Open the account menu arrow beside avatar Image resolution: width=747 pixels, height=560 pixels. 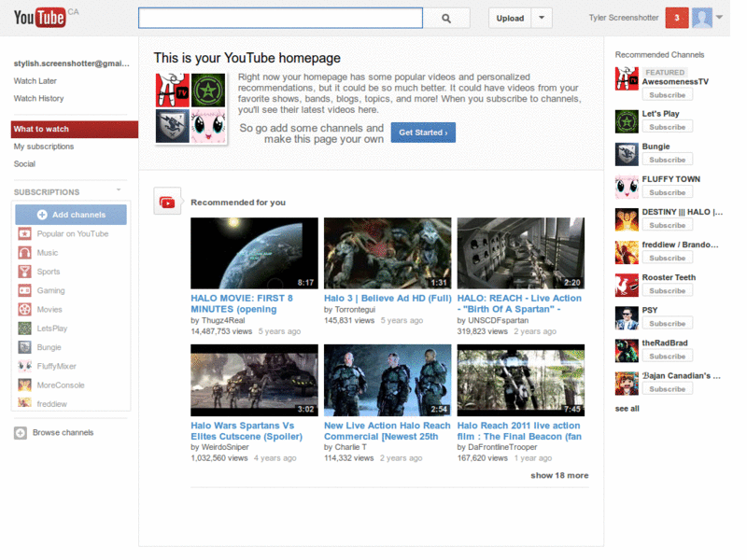719,17
